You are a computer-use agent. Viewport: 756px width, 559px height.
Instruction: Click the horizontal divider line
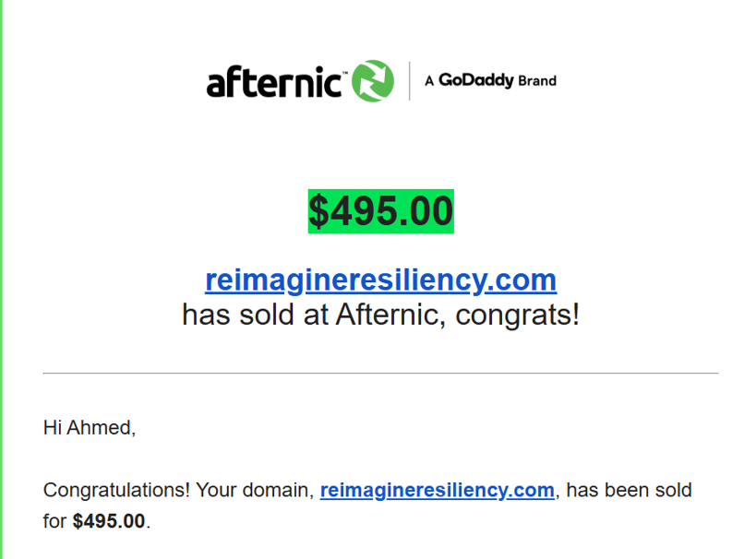381,373
